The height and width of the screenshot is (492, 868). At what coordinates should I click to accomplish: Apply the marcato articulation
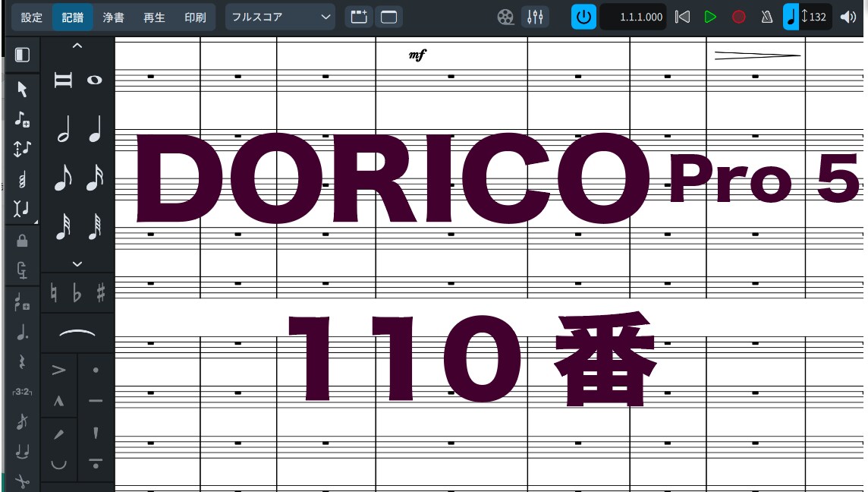coord(58,401)
